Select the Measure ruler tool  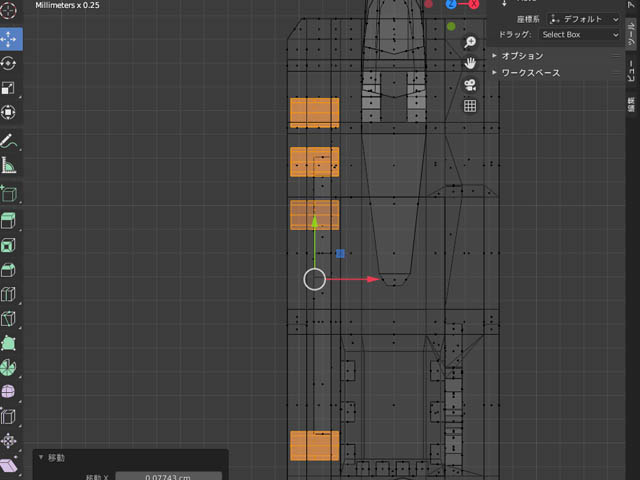pos(9,166)
